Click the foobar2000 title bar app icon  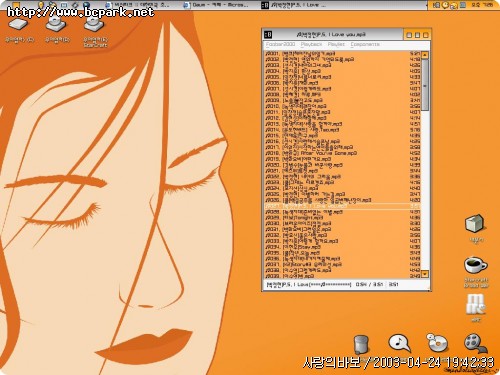coord(268,34)
